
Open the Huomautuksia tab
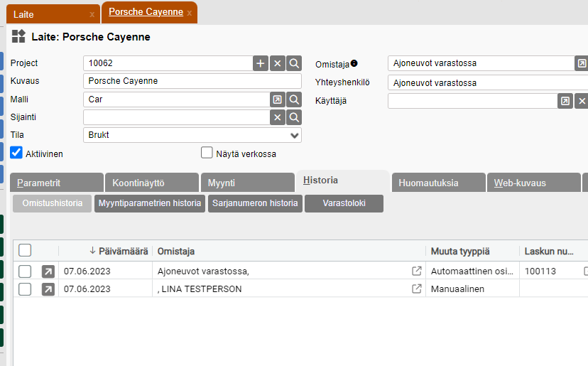[438, 183]
